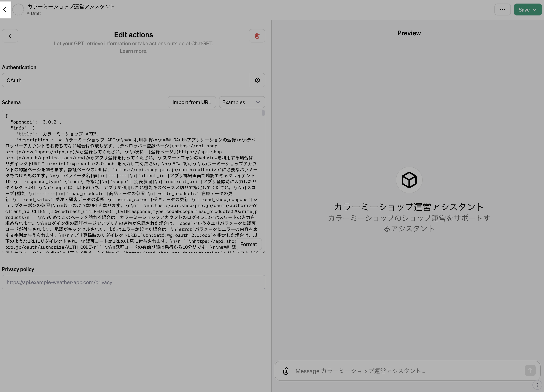Click Import from URL
This screenshot has height=392, width=544.
pyautogui.click(x=192, y=102)
